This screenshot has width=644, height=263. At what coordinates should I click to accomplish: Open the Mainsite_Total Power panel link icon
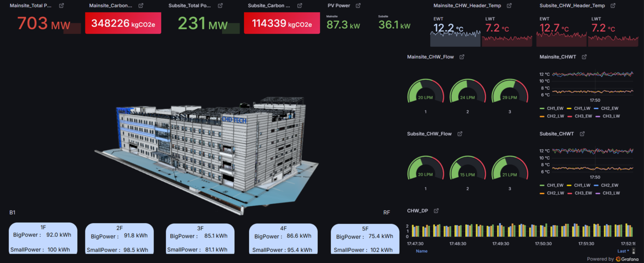pyautogui.click(x=62, y=5)
